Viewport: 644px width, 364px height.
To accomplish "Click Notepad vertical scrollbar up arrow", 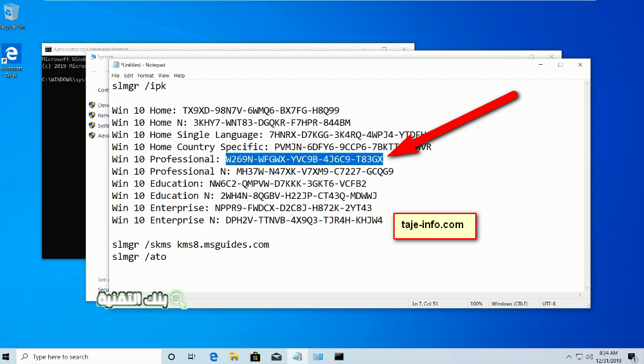I will [x=587, y=83].
